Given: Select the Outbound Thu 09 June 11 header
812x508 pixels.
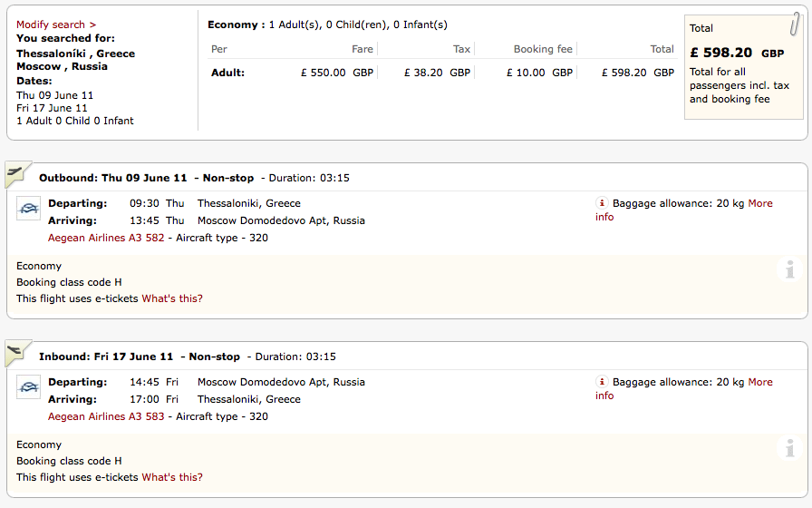Looking at the screenshot, I should [112, 178].
